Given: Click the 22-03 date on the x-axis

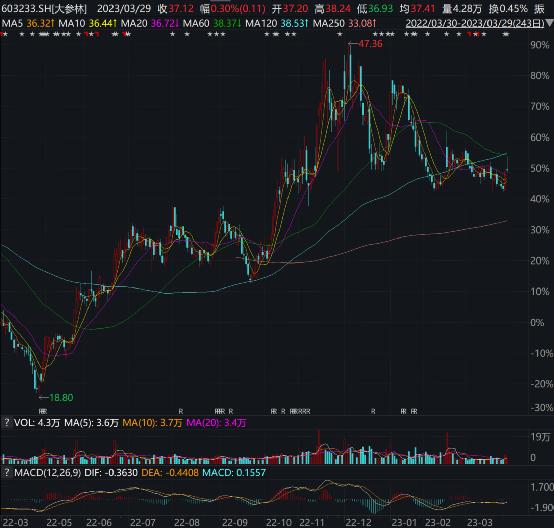Looking at the screenshot, I should tap(15, 523).
